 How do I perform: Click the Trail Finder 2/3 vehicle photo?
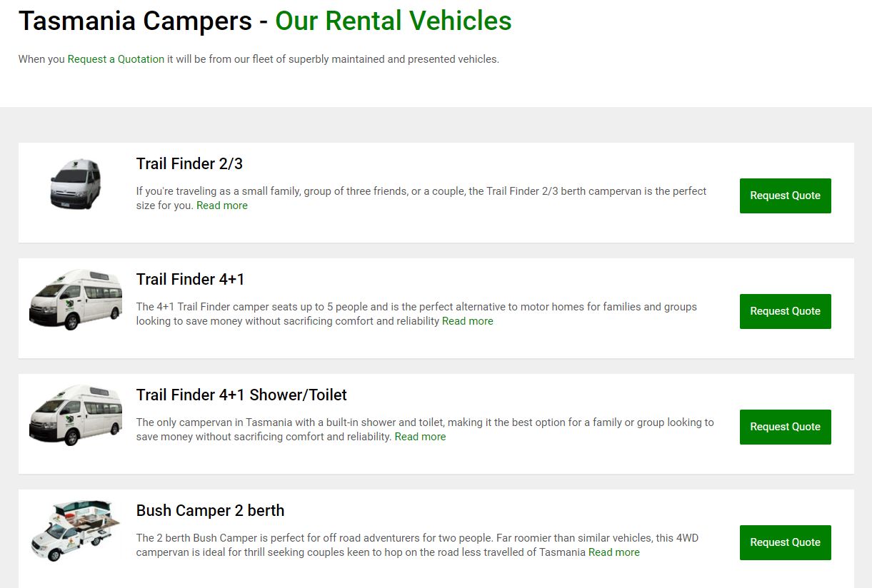point(75,183)
